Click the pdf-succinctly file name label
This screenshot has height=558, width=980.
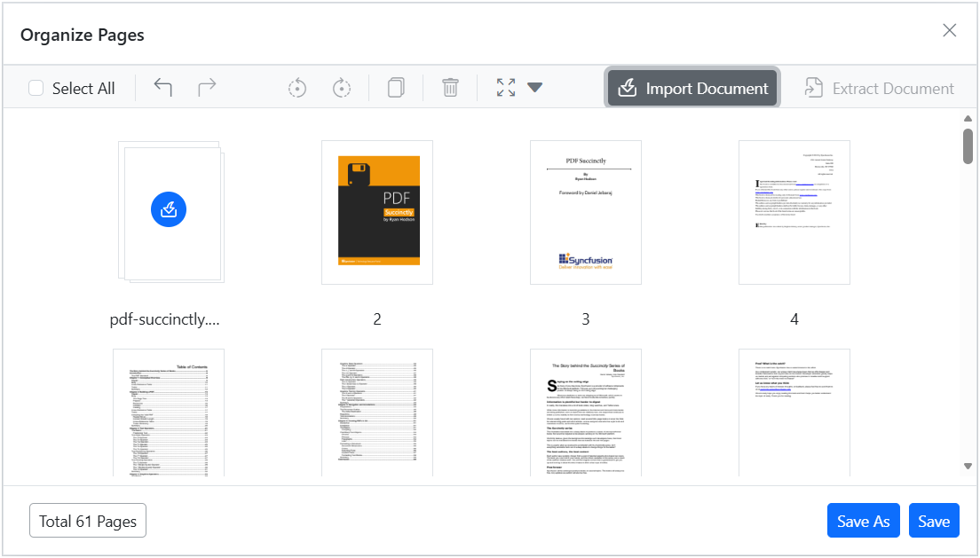coord(165,319)
